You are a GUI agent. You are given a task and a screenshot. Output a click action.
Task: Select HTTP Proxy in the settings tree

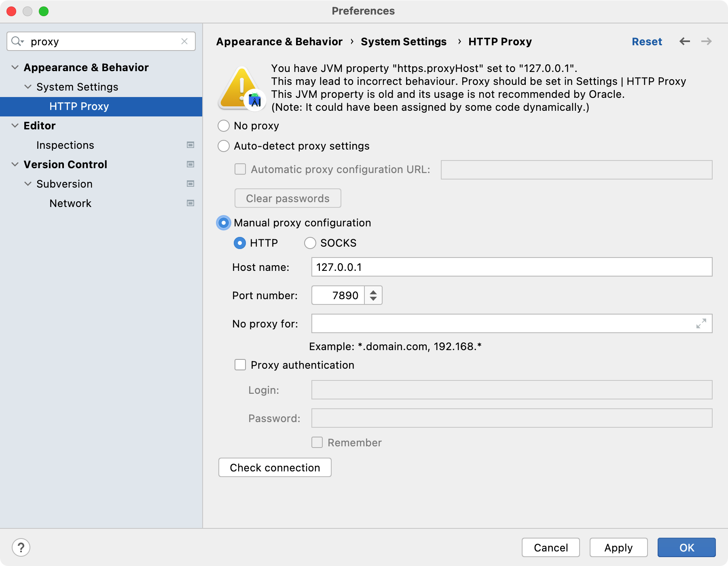click(101, 106)
